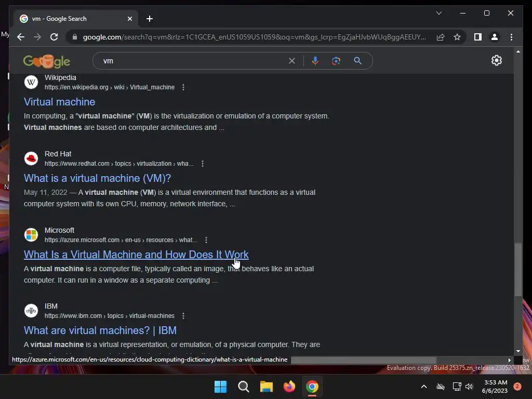Click into the Google search input
532x399 pixels.
point(193,61)
